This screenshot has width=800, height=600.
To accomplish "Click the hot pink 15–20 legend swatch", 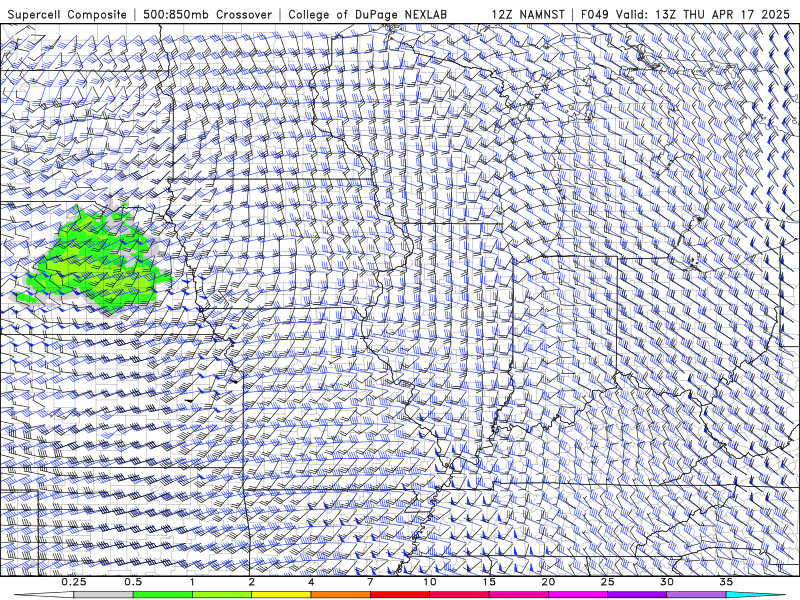I will click(518, 595).
